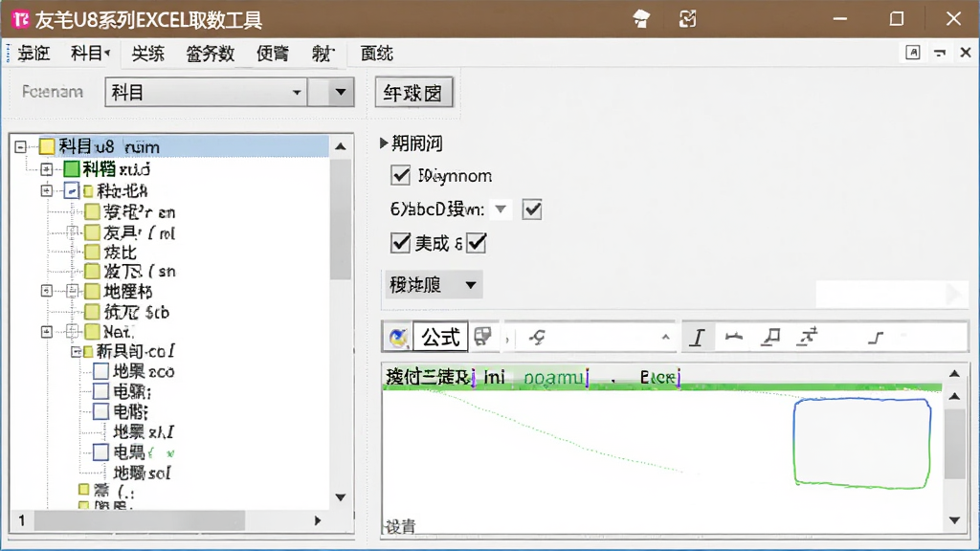
Task: Click the tree vertical scrollbar thumb
Action: 341,220
